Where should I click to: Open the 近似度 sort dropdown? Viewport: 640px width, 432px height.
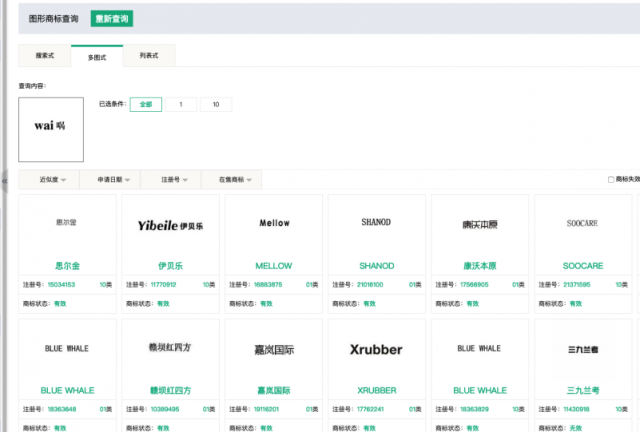[49, 180]
